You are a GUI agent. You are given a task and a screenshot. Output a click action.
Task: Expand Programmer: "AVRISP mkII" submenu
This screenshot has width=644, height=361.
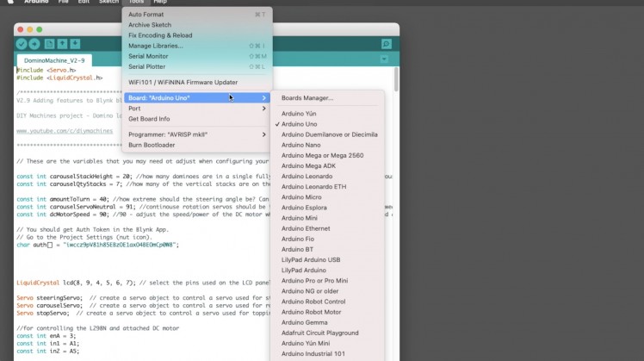click(197, 134)
